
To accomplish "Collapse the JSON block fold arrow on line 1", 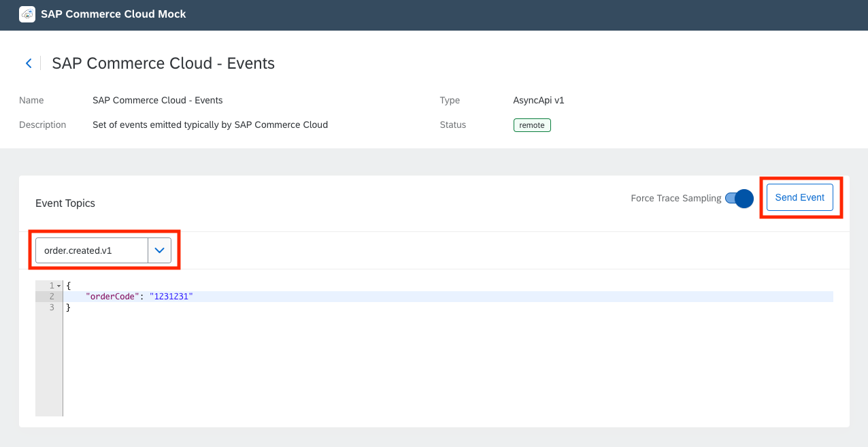I will (x=59, y=286).
